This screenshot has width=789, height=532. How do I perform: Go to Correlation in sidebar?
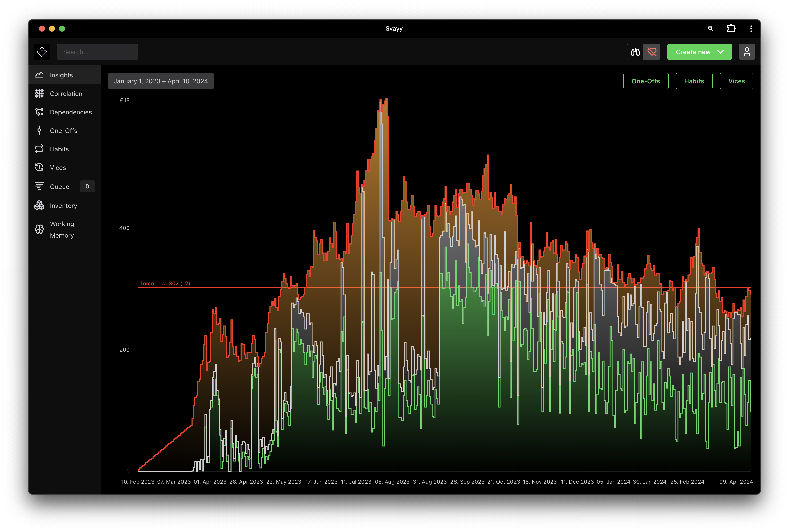65,94
